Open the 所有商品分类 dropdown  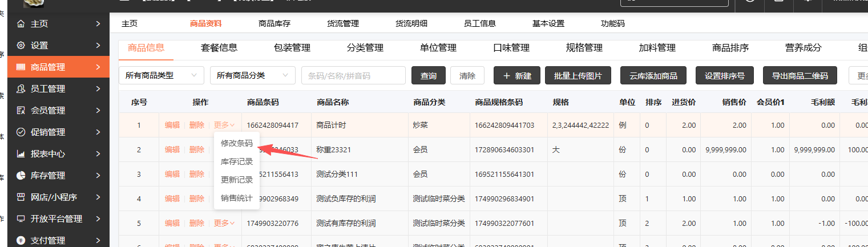(252, 75)
